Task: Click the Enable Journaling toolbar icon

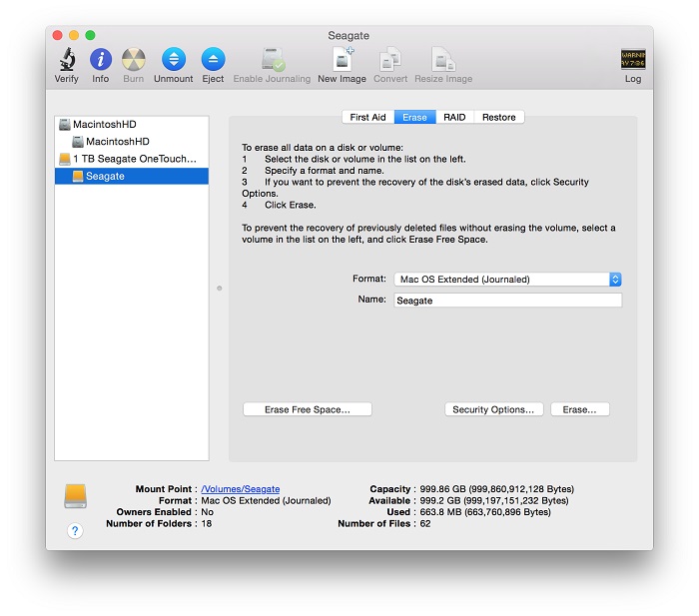Action: click(273, 59)
